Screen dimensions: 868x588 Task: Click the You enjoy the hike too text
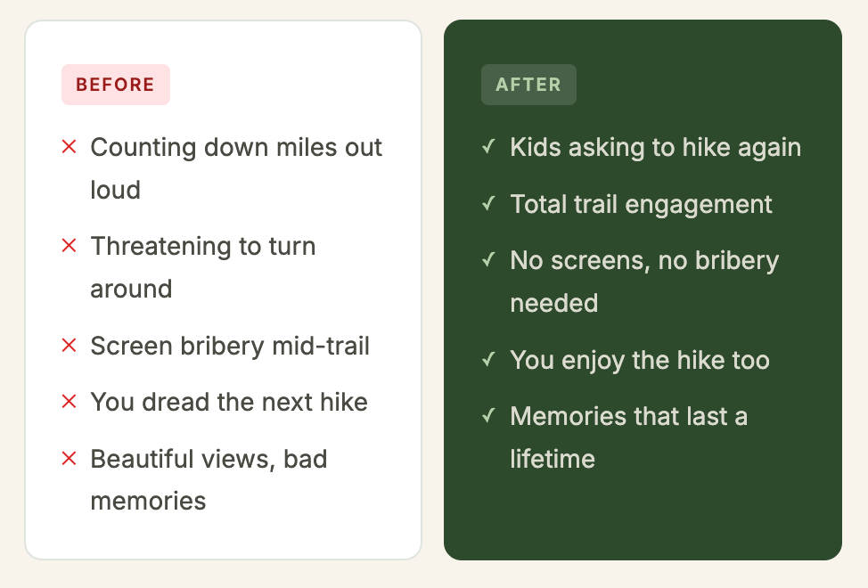point(639,361)
